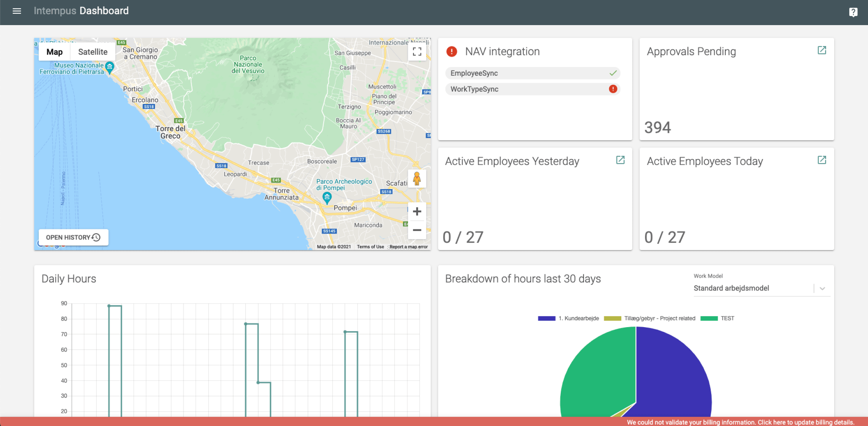Open the hamburger navigation menu
This screenshot has width=868, height=426.
tap(17, 11)
